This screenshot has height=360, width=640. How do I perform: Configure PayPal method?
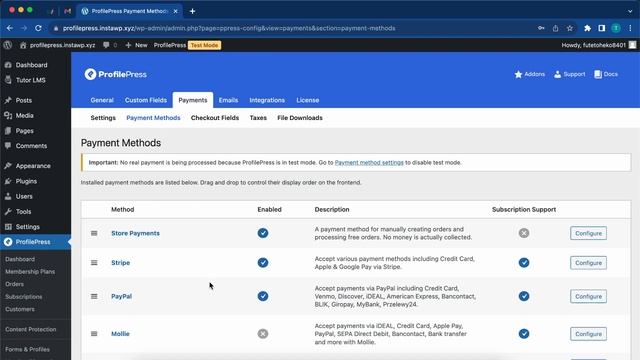588,296
